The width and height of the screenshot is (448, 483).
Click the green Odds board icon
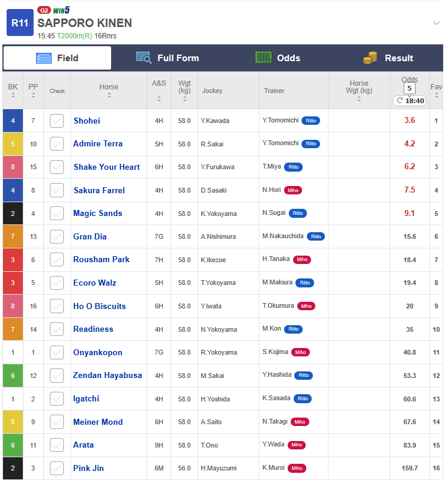click(x=263, y=58)
